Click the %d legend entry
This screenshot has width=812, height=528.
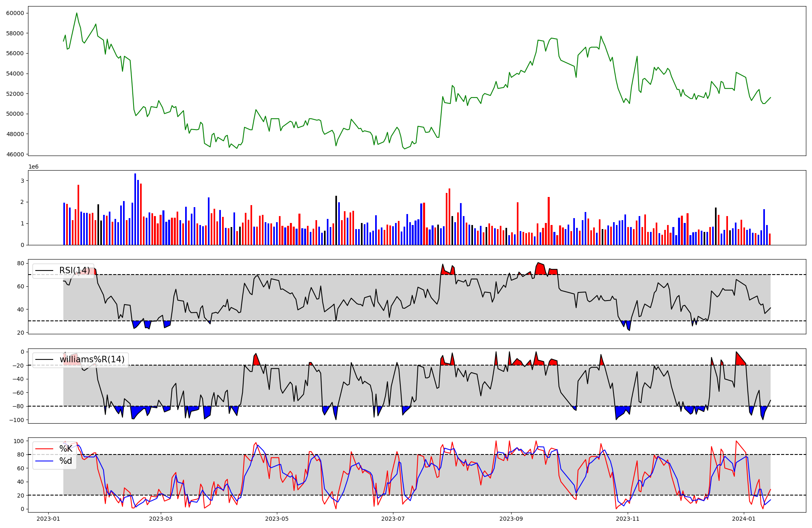65,461
